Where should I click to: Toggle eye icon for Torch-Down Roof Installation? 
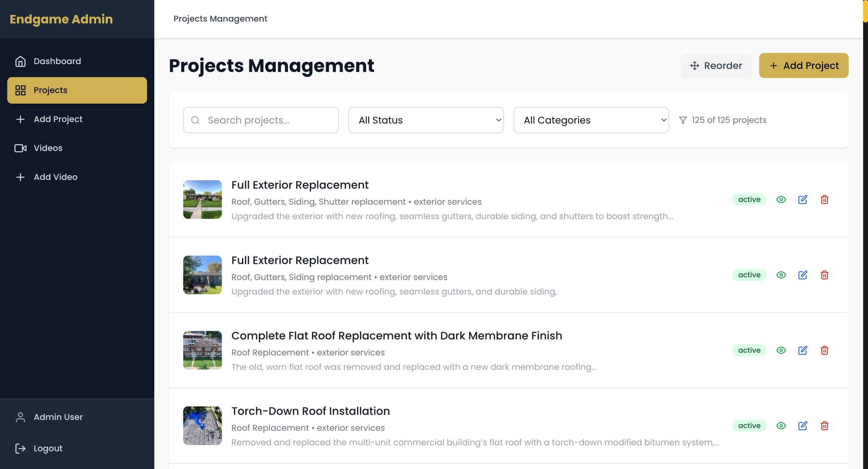point(781,426)
